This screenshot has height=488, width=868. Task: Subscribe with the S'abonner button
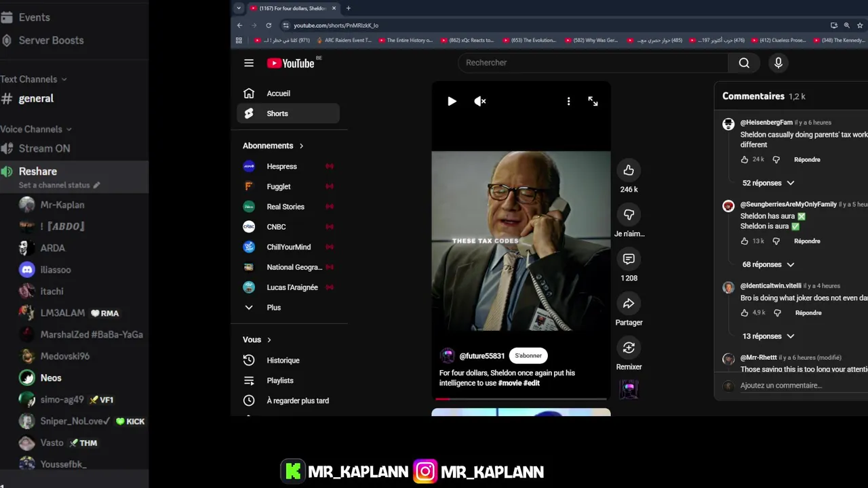[x=528, y=355]
